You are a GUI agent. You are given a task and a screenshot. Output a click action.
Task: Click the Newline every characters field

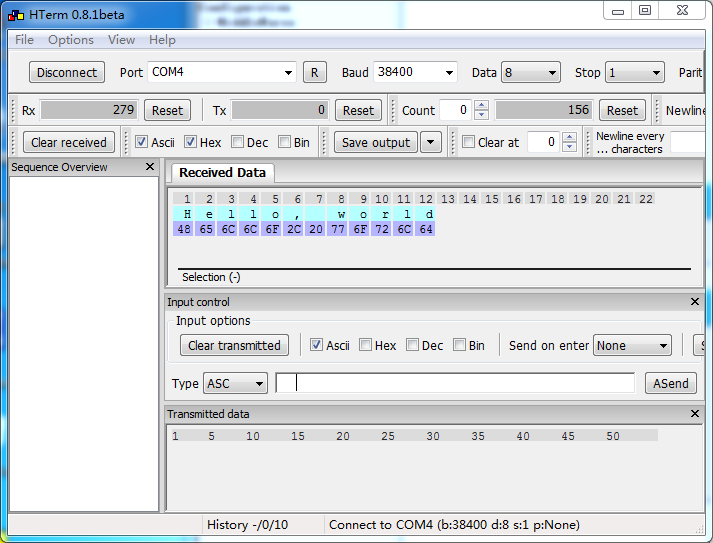coord(688,142)
